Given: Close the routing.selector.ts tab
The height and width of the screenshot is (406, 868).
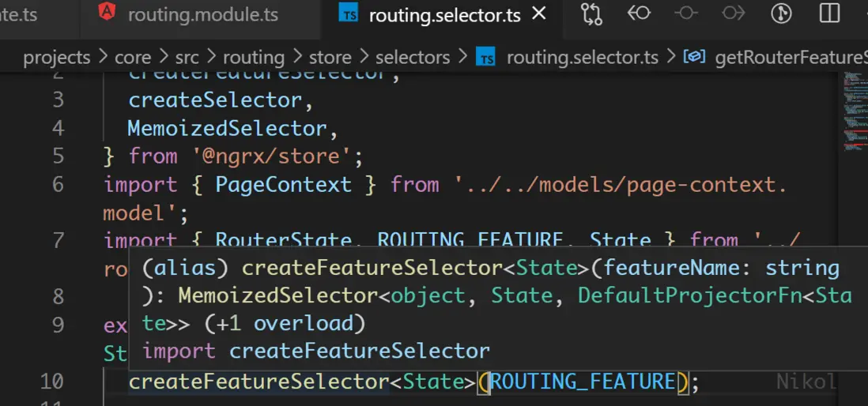Looking at the screenshot, I should [539, 13].
